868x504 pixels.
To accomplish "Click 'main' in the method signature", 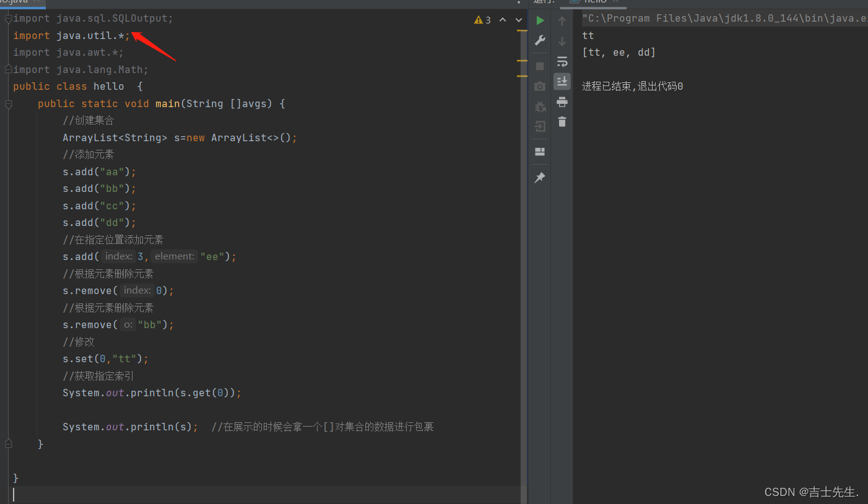I will coord(167,103).
